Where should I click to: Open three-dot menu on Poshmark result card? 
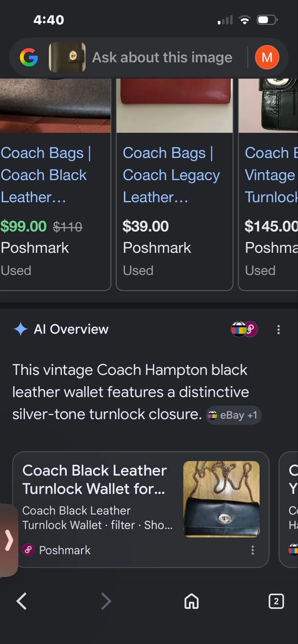(x=253, y=550)
